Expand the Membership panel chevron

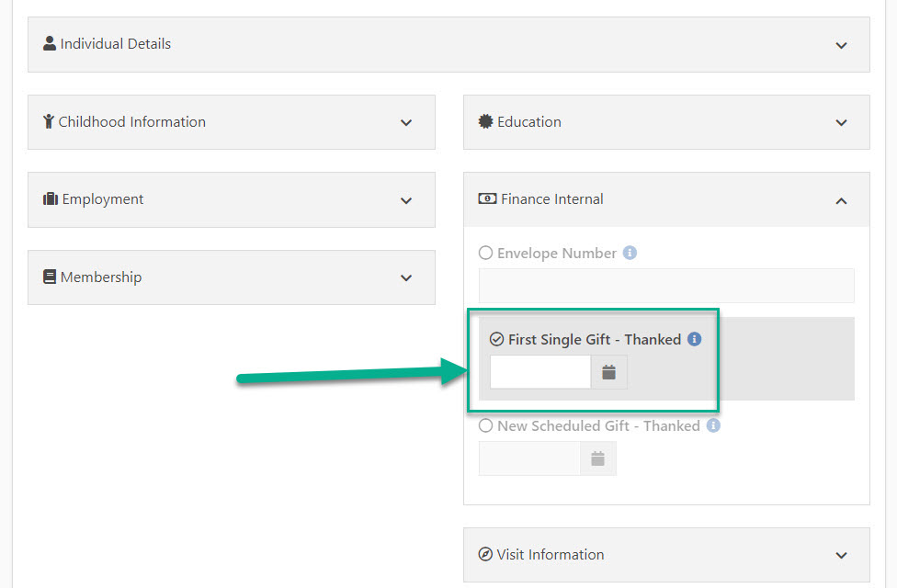pos(406,278)
